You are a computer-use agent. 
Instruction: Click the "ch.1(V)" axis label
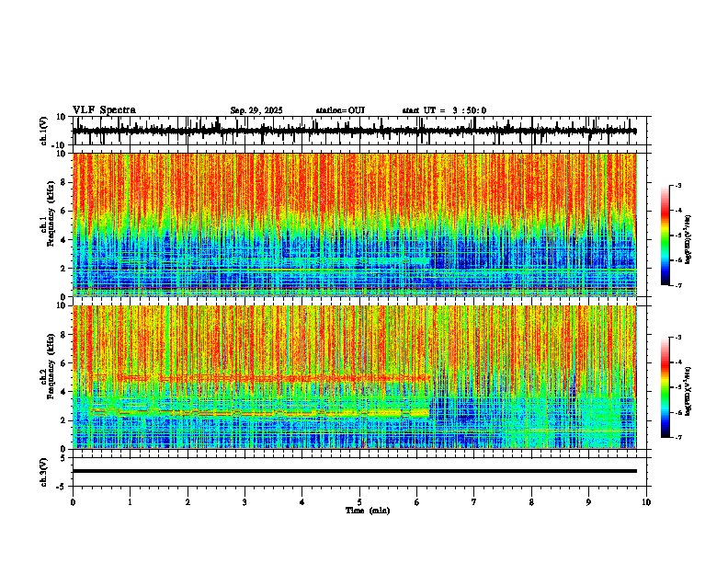click(x=44, y=131)
